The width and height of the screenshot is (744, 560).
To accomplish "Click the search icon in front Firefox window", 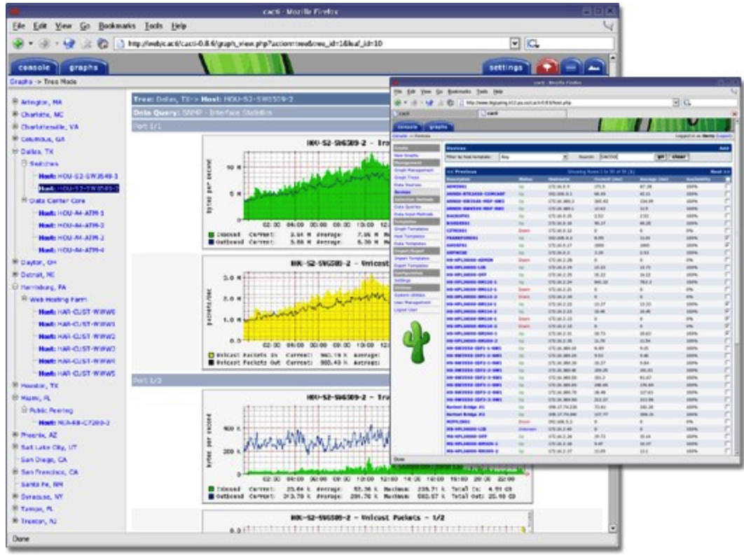I will click(x=687, y=102).
